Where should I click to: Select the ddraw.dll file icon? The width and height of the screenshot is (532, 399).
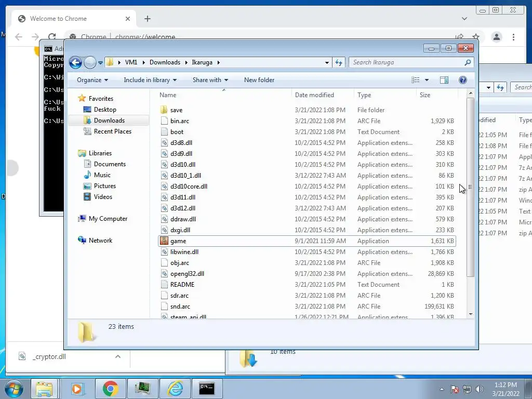click(x=164, y=219)
